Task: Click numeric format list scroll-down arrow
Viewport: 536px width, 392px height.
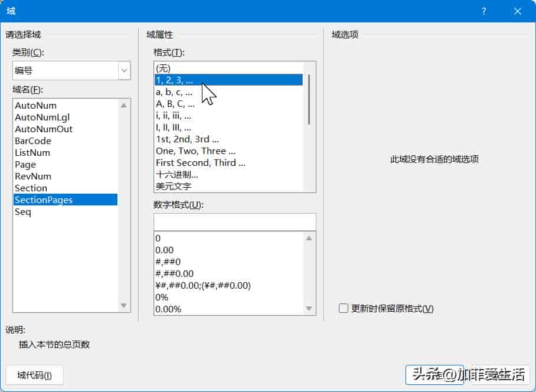Action: (x=309, y=308)
